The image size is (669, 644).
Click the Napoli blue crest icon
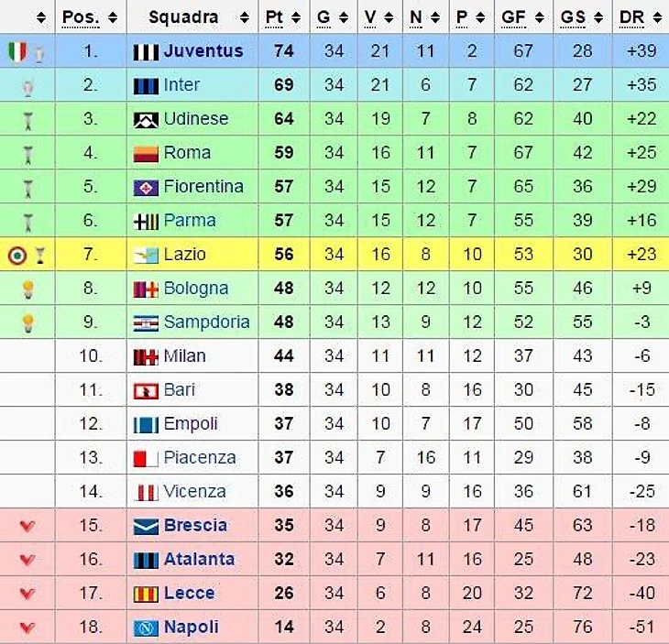pos(146,628)
